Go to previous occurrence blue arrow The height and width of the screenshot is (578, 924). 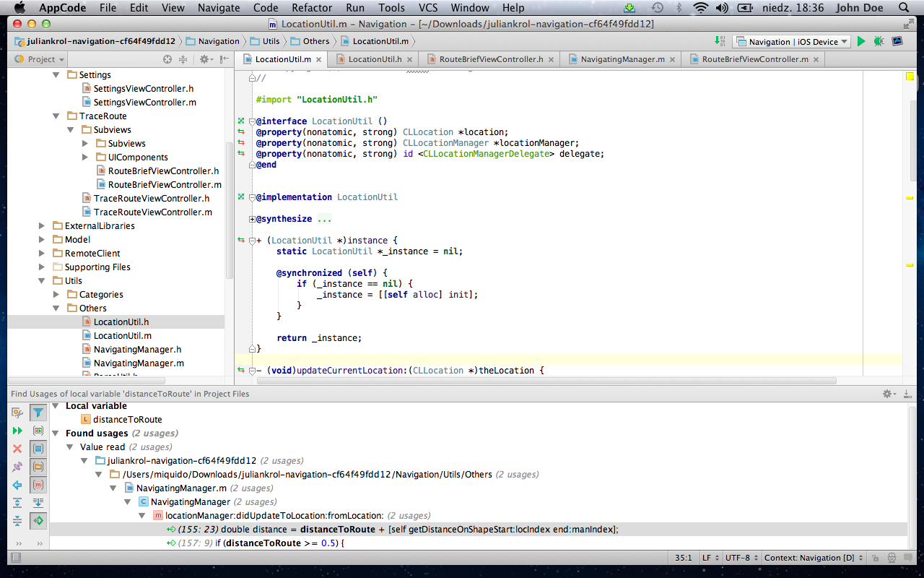[x=17, y=485]
